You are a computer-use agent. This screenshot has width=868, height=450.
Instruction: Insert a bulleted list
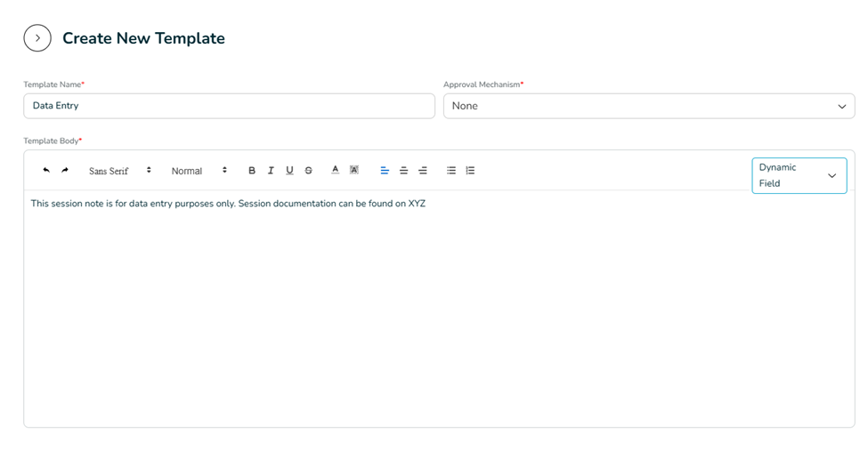pos(451,171)
